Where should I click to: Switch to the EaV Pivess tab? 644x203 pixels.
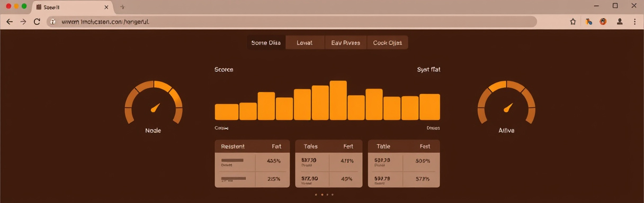[345, 43]
